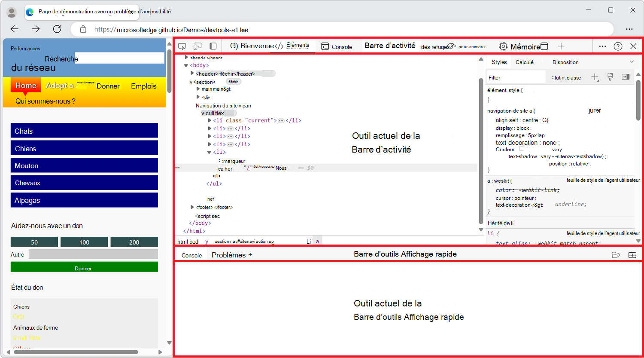The image size is (644, 358).
Task: Select the paintbrush icon in Styles pane
Action: coord(610,76)
